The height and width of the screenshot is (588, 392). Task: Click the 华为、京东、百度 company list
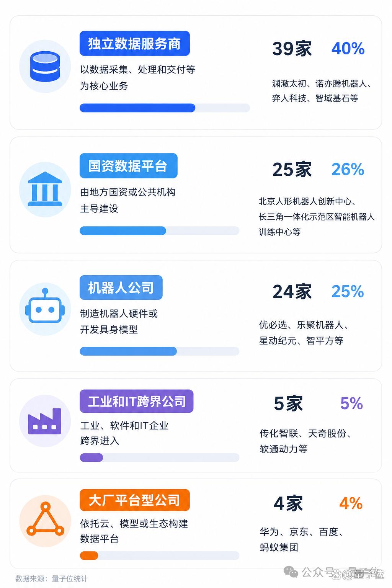[x=302, y=532]
